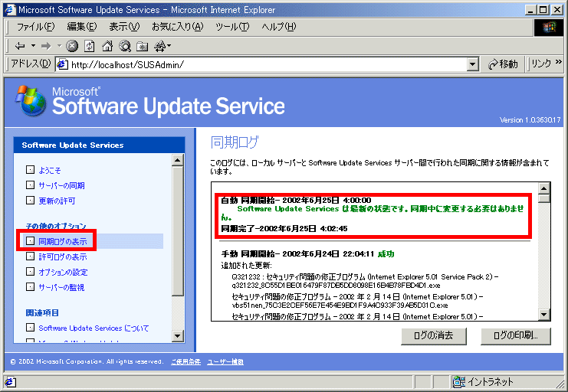Open the サーバーの監視 link
Image resolution: width=568 pixels, height=392 pixels.
pos(61,287)
